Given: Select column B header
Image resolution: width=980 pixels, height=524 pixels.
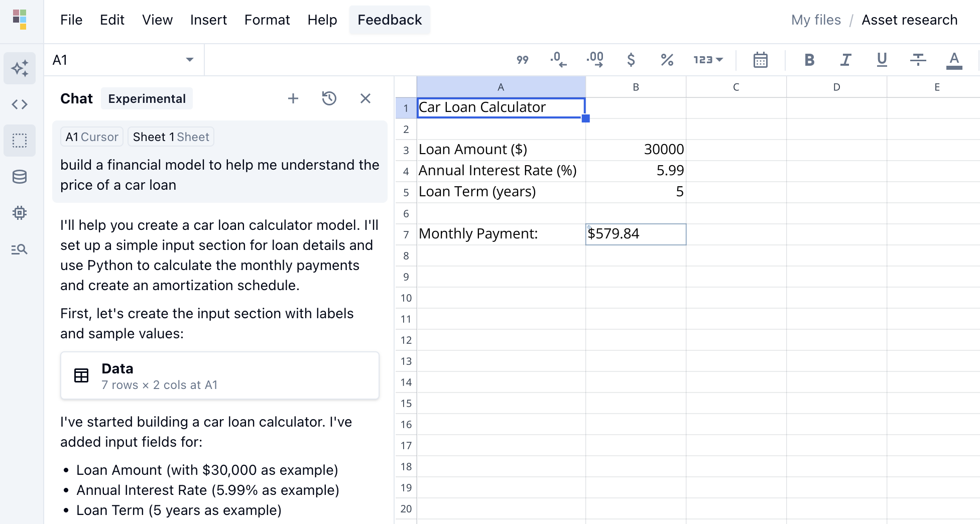Looking at the screenshot, I should 636,87.
